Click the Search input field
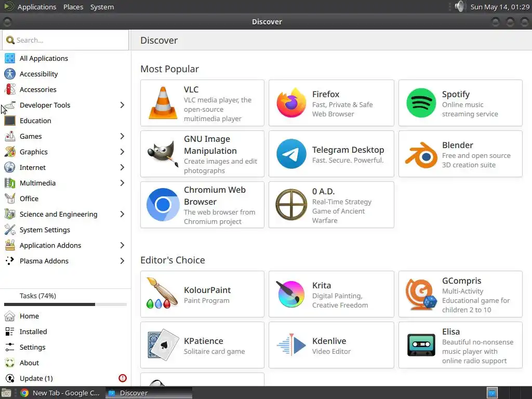This screenshot has height=399, width=532. point(65,40)
